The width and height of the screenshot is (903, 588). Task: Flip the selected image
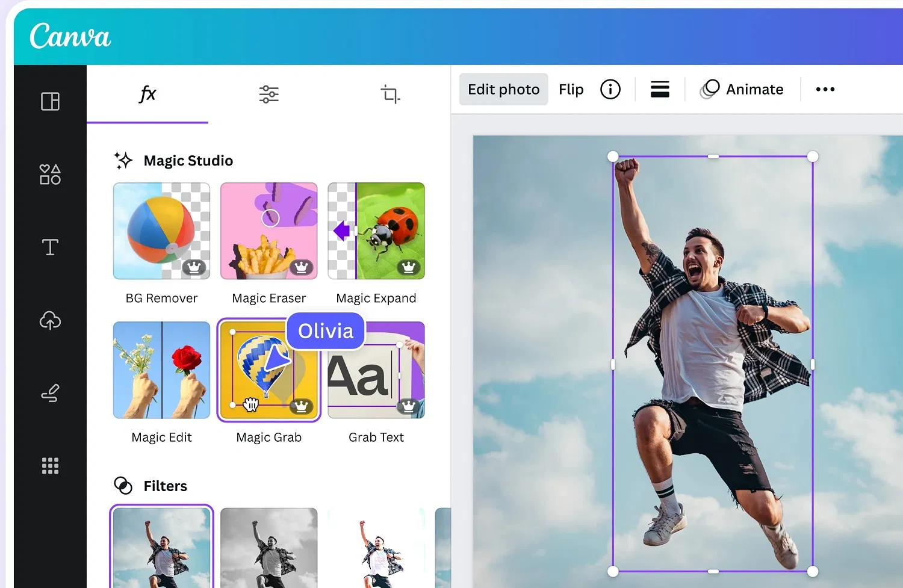point(571,89)
